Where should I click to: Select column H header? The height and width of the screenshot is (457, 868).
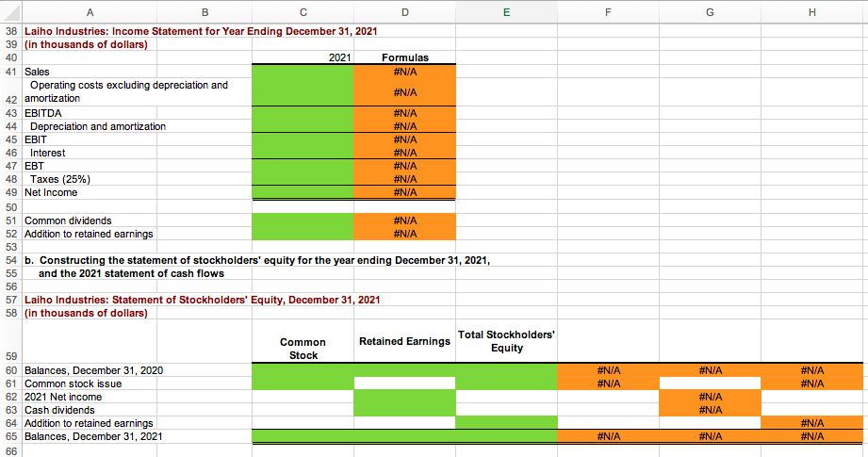(812, 12)
